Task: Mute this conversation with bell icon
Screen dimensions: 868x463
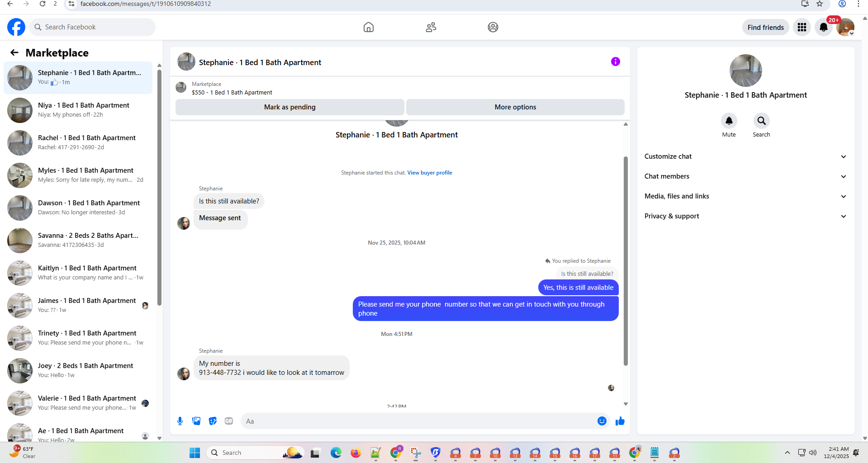Action: (x=729, y=121)
